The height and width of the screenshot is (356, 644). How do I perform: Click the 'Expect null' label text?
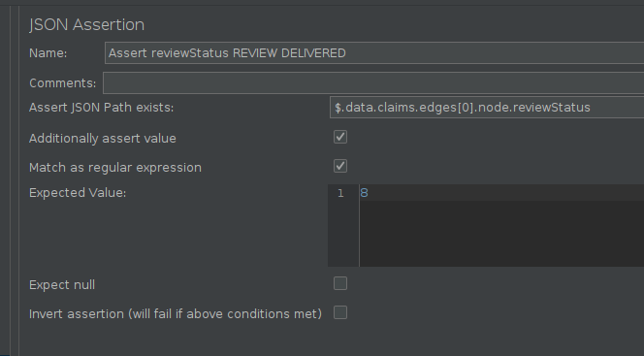tap(62, 285)
